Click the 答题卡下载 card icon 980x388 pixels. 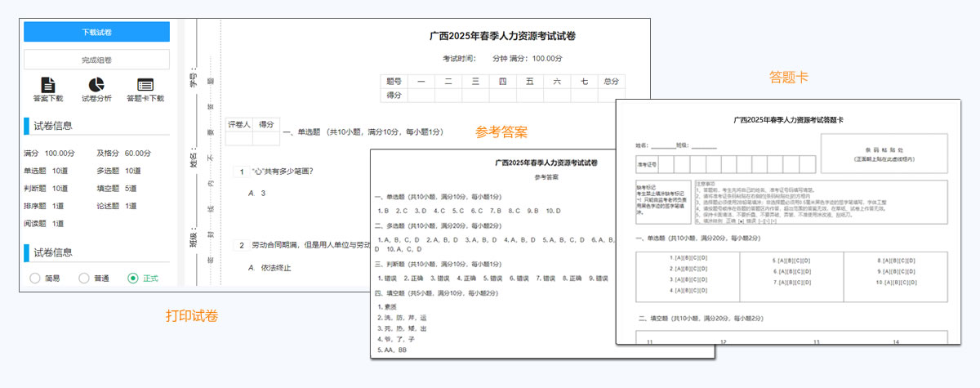click(x=145, y=85)
